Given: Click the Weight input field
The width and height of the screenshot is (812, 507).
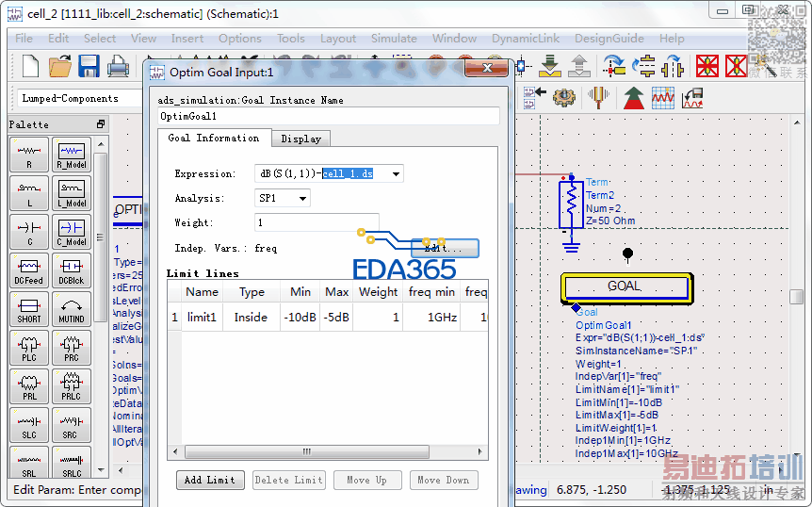Looking at the screenshot, I should [317, 222].
